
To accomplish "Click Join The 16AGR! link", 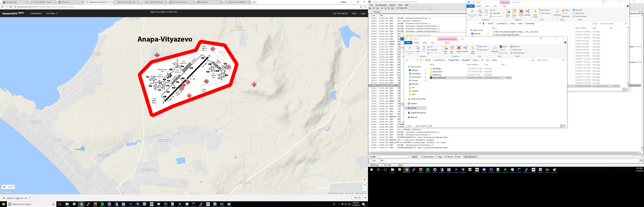I will click(x=340, y=14).
